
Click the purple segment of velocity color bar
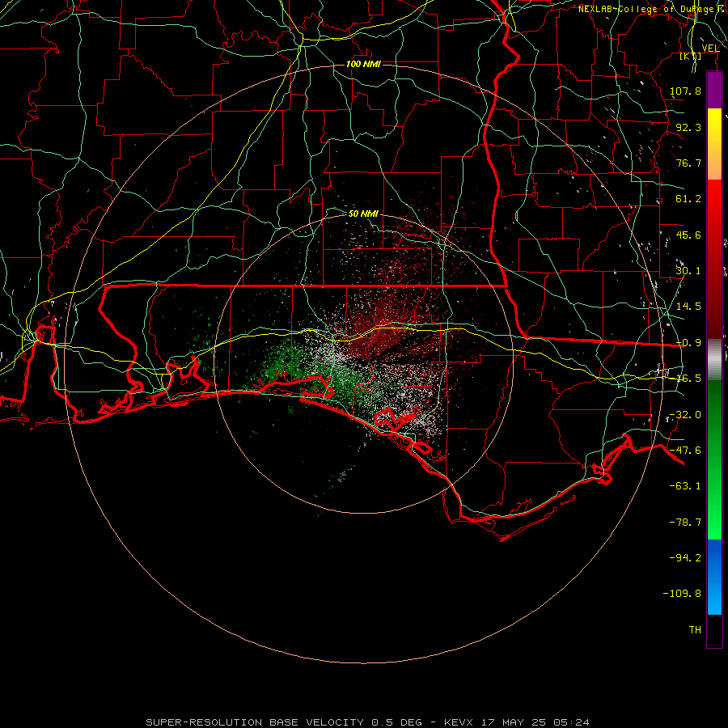click(x=714, y=91)
